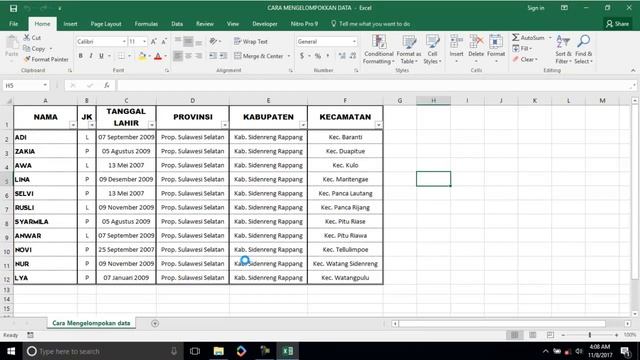Apply the yellow fill color bucket
This screenshot has height=360, width=640.
142,56
